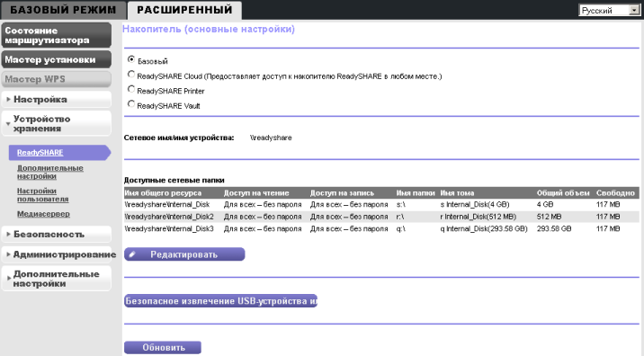
Task: Select the ReadySHARE Vault radio option
Action: pos(131,104)
